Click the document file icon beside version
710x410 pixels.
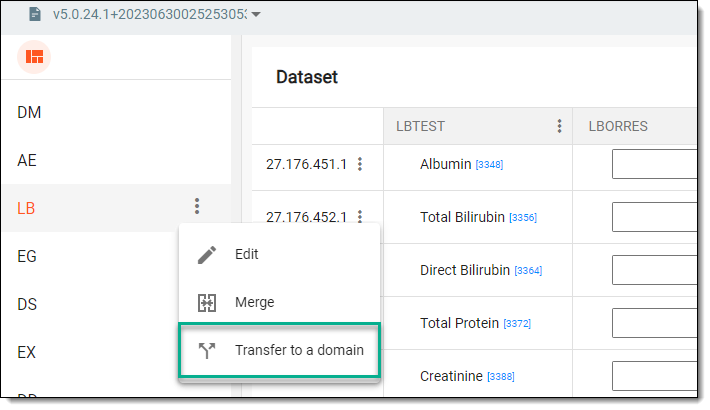pos(35,14)
